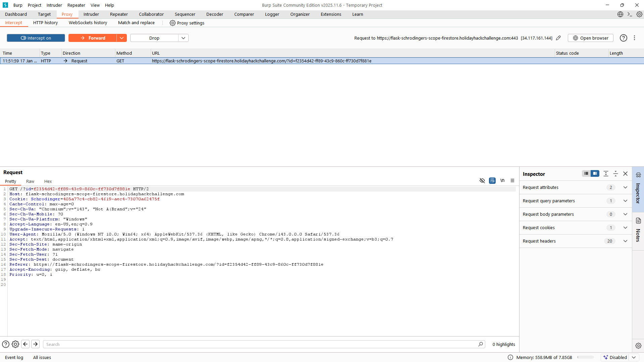The width and height of the screenshot is (644, 362).
Task: Expand Request cookies section
Action: pyautogui.click(x=576, y=227)
